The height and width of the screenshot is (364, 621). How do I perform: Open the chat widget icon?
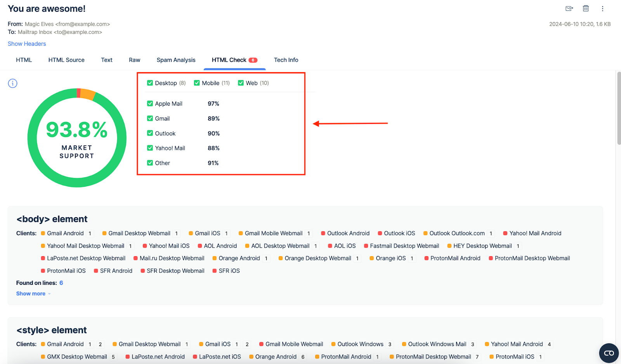point(609,353)
